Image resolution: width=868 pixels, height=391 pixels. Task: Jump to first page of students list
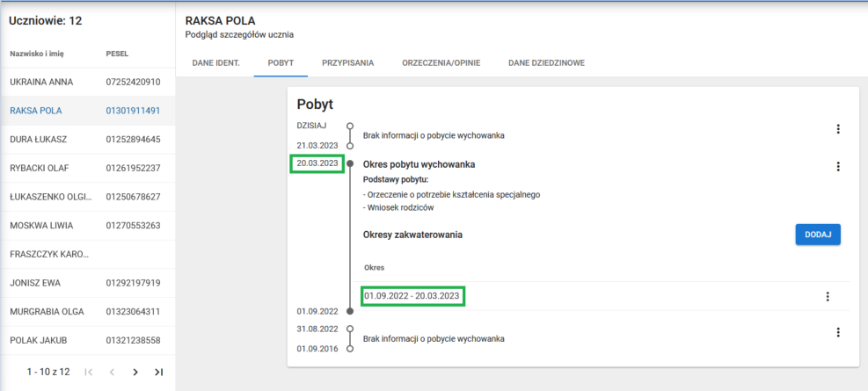click(89, 373)
